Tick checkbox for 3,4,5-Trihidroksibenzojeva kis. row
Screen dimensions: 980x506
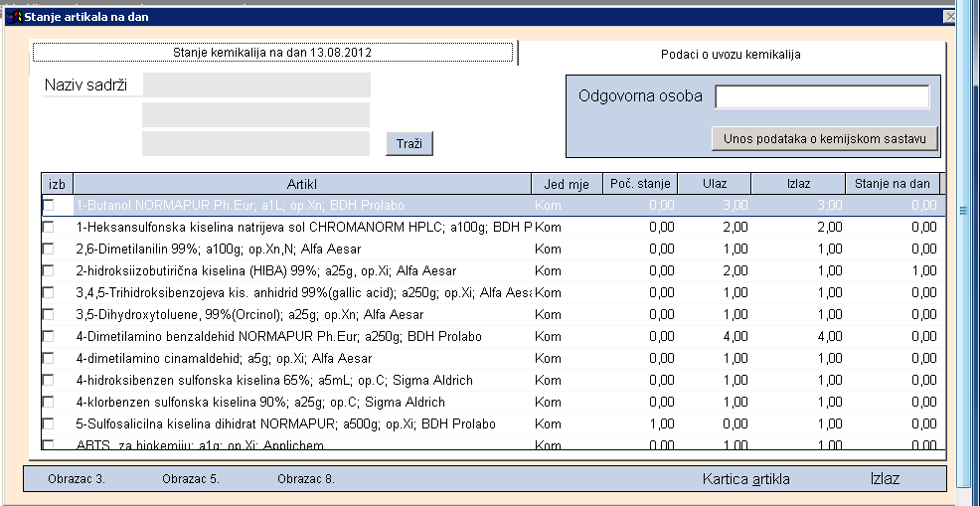pyautogui.click(x=48, y=292)
